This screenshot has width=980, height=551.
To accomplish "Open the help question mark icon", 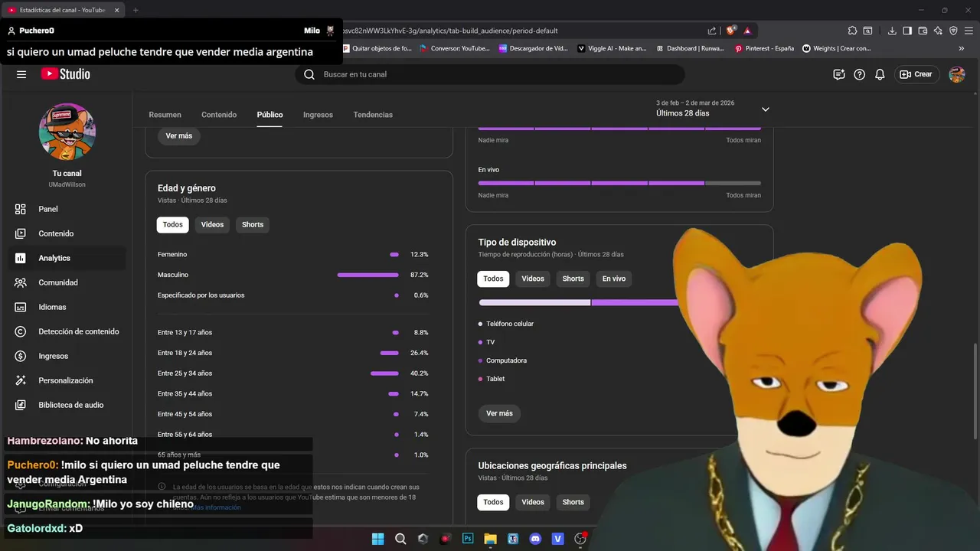I will pos(860,74).
